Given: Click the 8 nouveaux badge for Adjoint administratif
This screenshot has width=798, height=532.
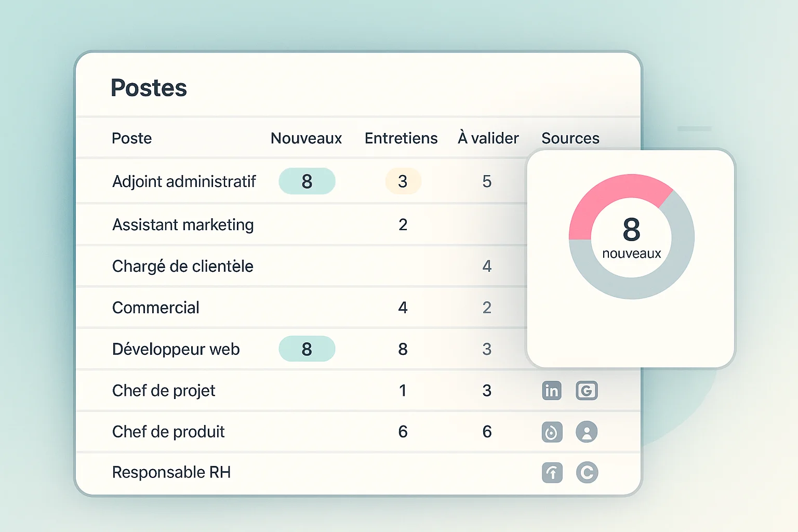Looking at the screenshot, I should coord(307,181).
